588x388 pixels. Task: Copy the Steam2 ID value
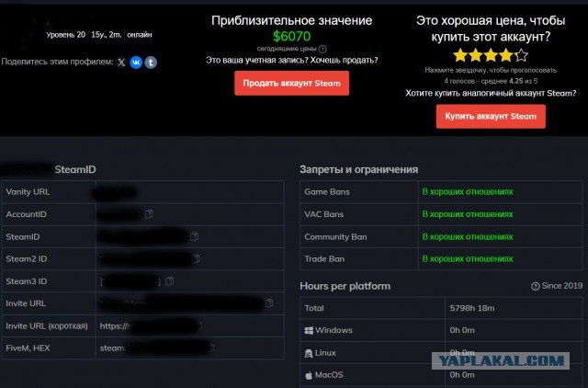(196, 258)
